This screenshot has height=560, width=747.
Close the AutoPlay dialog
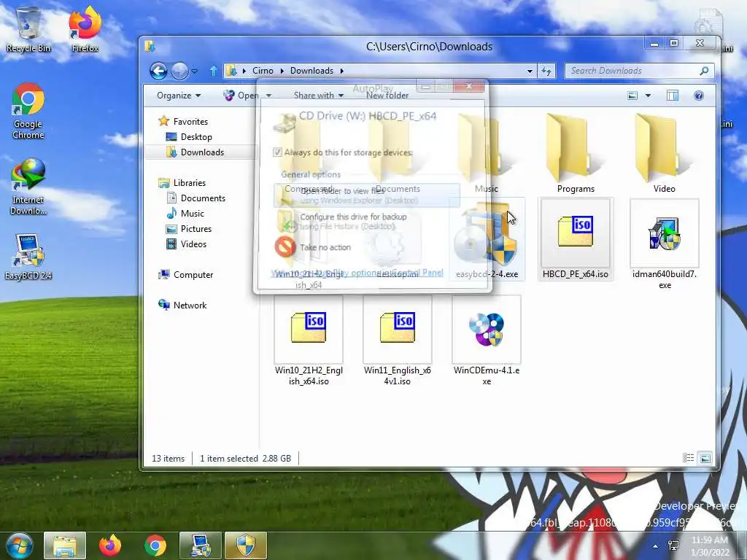tap(469, 86)
